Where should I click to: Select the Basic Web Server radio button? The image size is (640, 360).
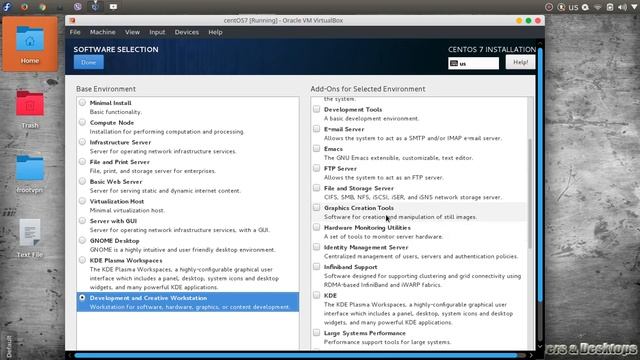tap(82, 181)
